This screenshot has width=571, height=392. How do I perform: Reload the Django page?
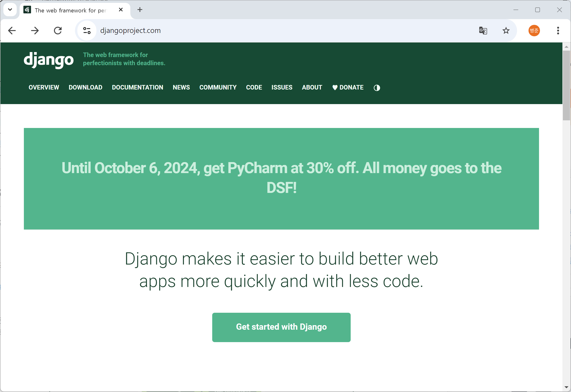click(58, 31)
